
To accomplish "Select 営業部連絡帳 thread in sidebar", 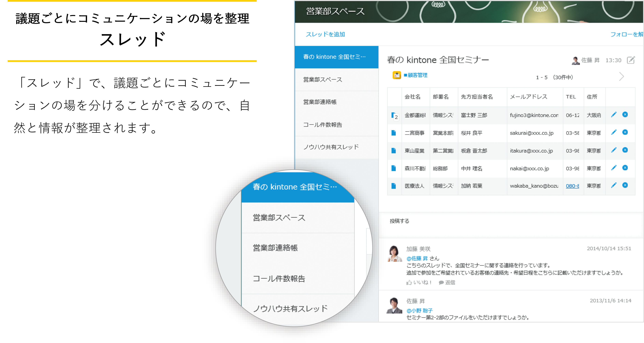I will (320, 102).
